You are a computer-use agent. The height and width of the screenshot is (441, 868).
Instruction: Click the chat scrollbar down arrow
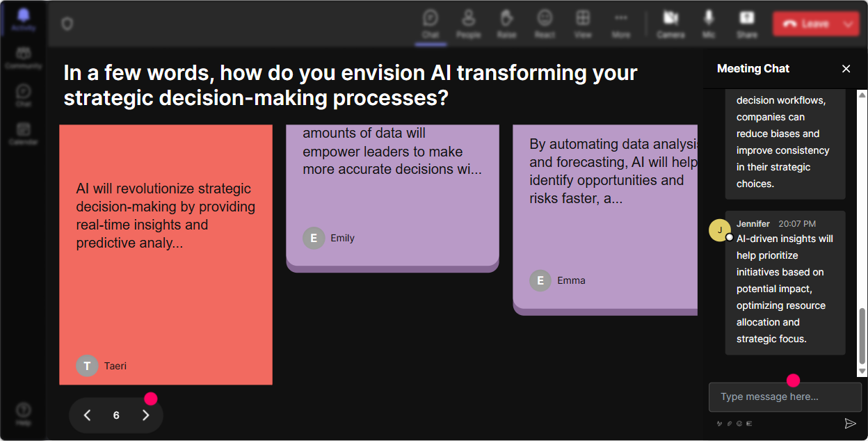(862, 371)
